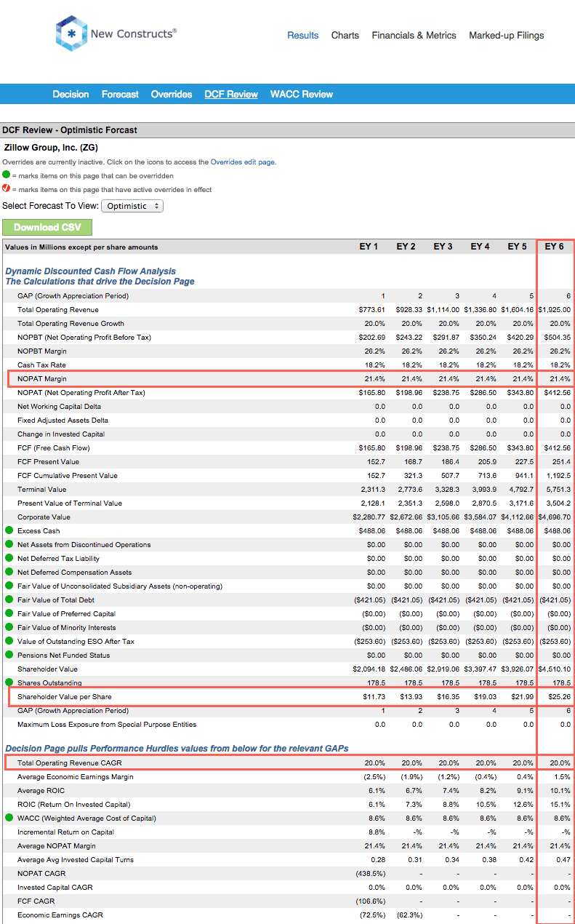575x924 pixels.
Task: Click the red checkmark active overrides legend icon
Action: pyautogui.click(x=7, y=189)
